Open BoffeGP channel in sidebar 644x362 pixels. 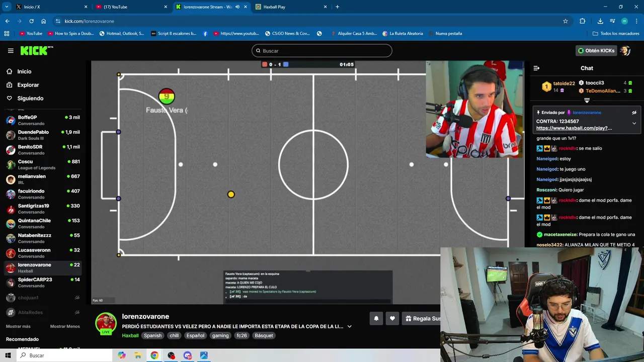point(43,120)
